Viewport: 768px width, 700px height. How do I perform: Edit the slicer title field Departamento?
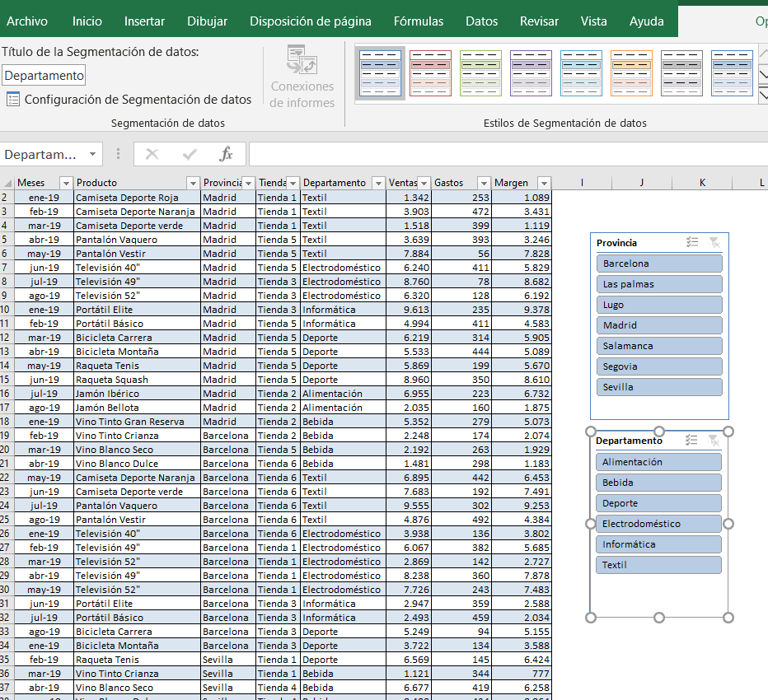point(44,76)
